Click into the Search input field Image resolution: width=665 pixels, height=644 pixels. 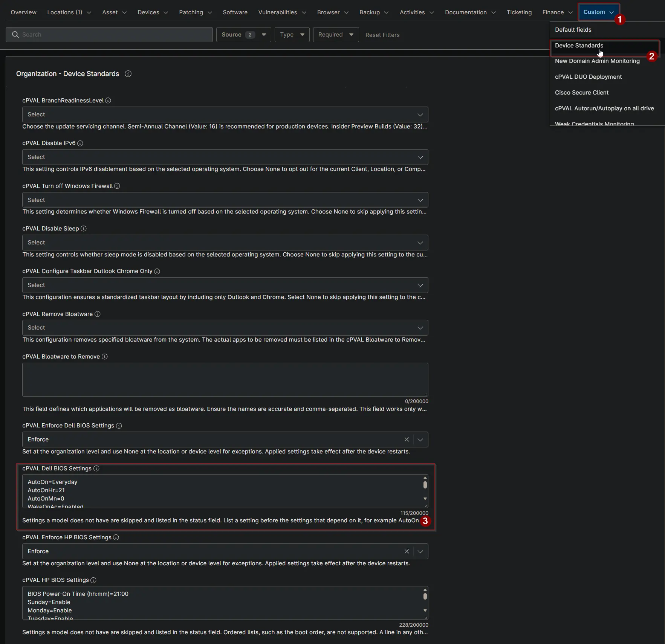(109, 35)
